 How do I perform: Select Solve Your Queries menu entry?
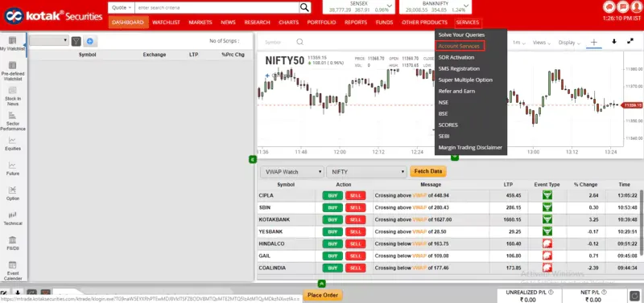point(461,35)
